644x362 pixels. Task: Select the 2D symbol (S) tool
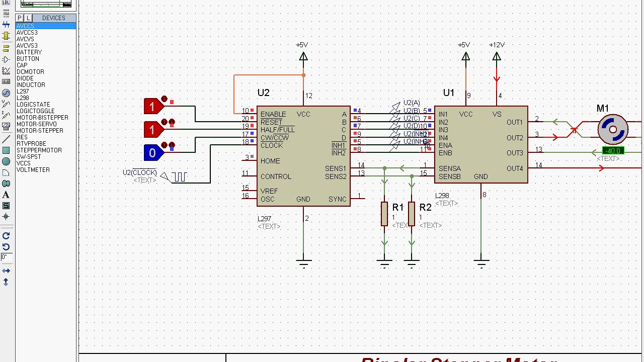(x=6, y=206)
